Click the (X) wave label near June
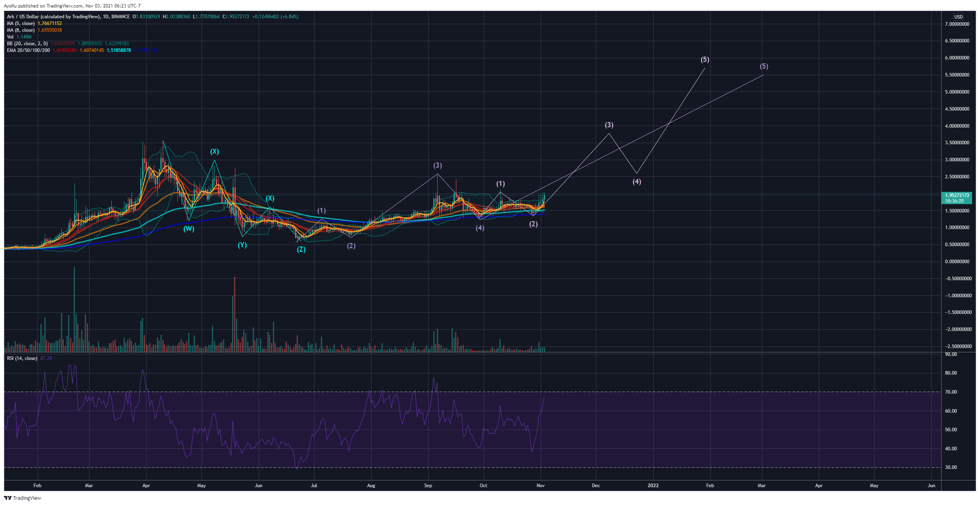 pyautogui.click(x=270, y=198)
